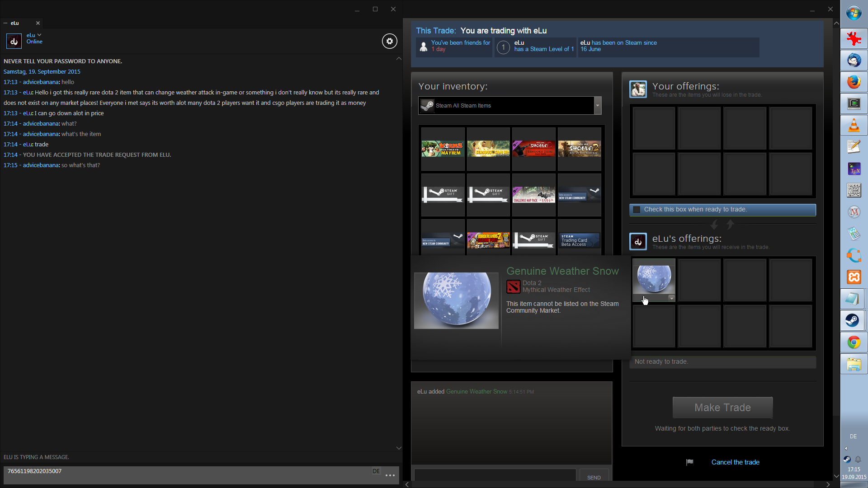
Task: Click the Make Trade button
Action: [x=722, y=408]
